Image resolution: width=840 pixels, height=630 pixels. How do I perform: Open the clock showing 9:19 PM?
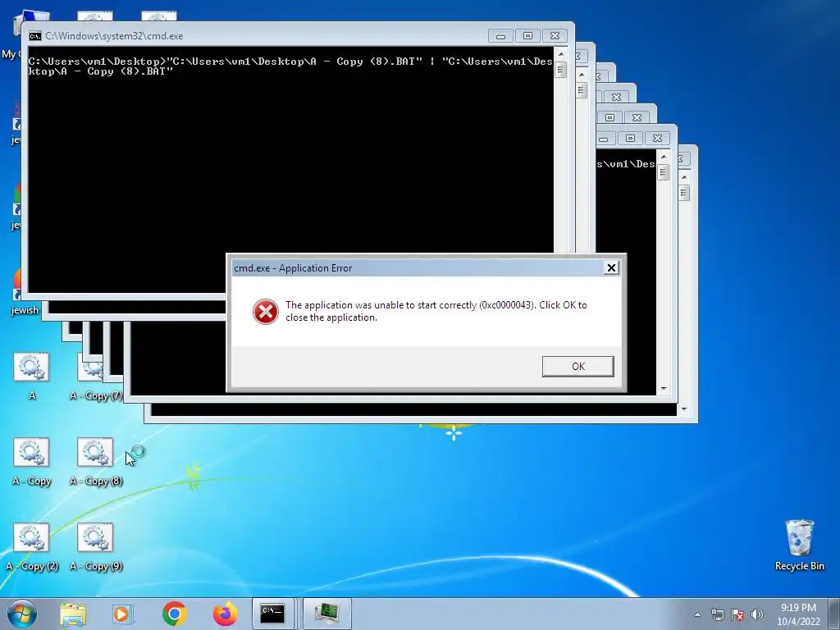tap(798, 614)
